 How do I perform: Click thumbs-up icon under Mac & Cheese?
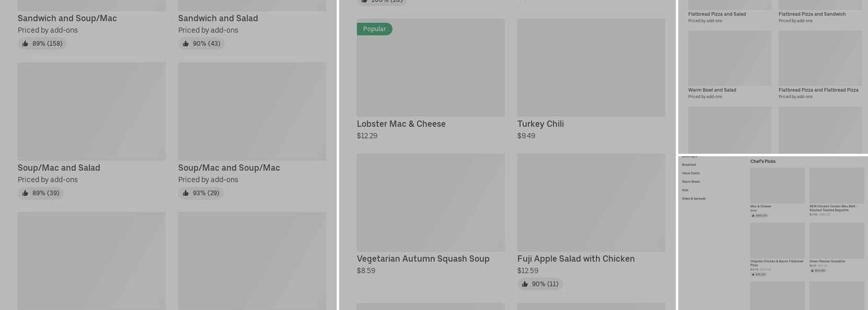click(x=753, y=216)
